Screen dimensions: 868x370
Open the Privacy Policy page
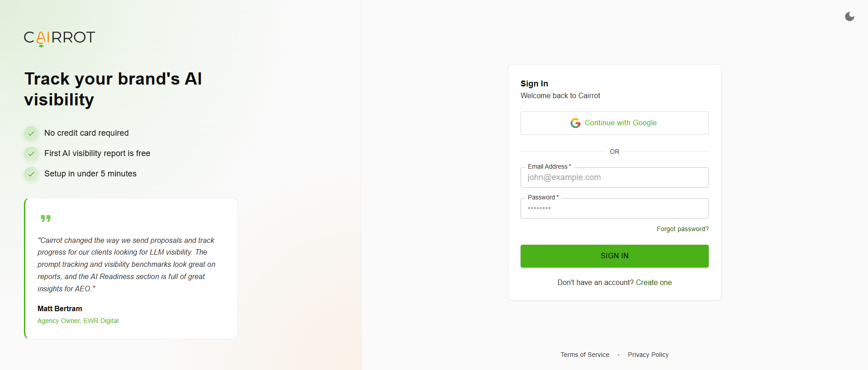coord(648,355)
